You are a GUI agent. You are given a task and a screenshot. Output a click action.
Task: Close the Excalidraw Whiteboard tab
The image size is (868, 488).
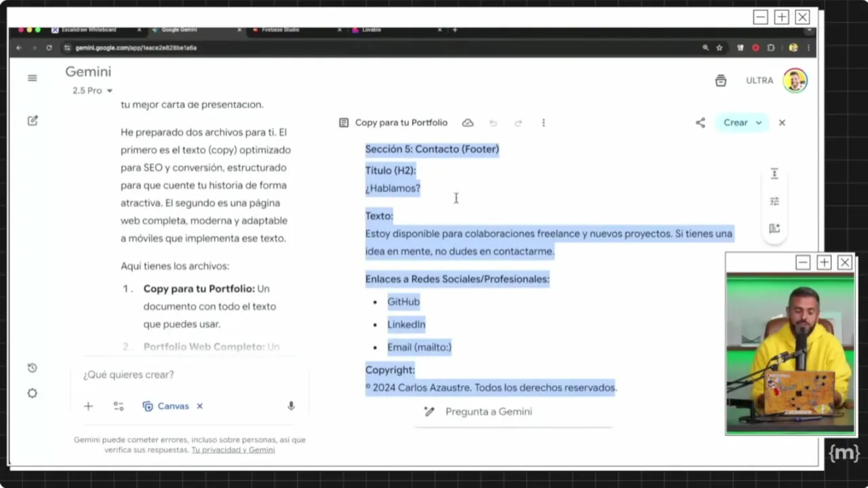[x=139, y=30]
